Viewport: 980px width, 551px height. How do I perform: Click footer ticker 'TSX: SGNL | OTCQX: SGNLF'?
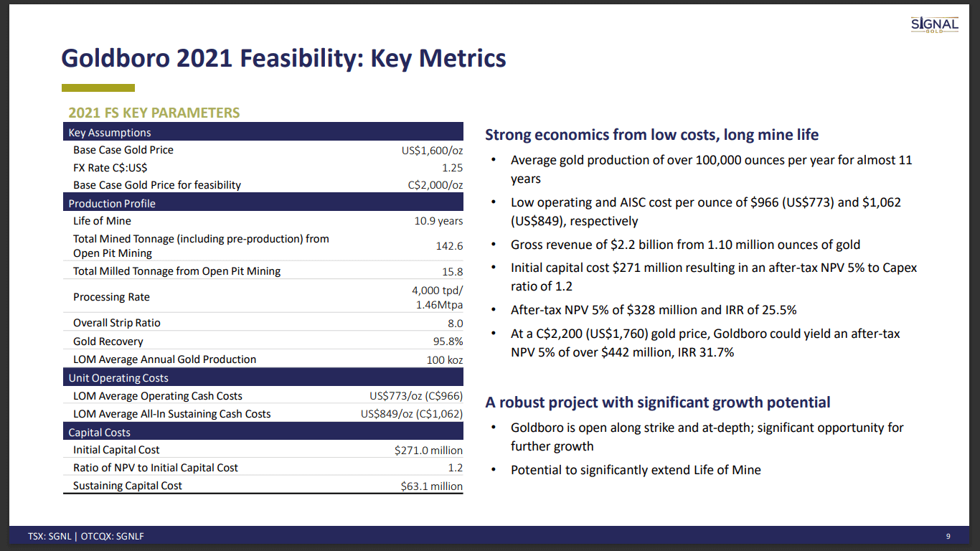tap(86, 536)
